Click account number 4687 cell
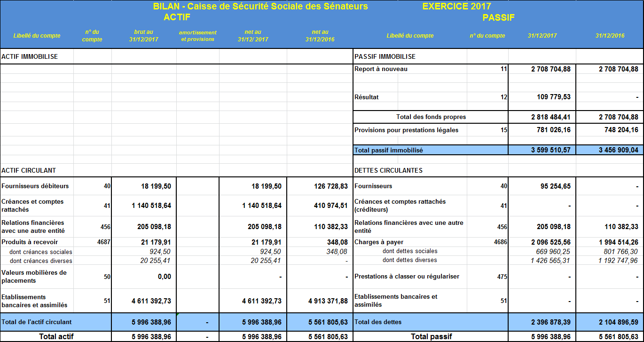Image resolution: width=644 pixels, height=342 pixels. click(x=103, y=242)
